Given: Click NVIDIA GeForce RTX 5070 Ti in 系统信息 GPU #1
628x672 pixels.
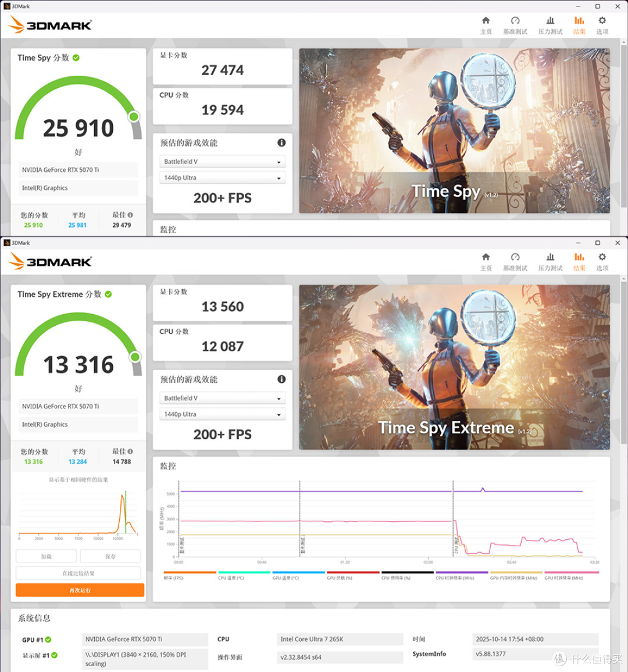Looking at the screenshot, I should coord(145,639).
